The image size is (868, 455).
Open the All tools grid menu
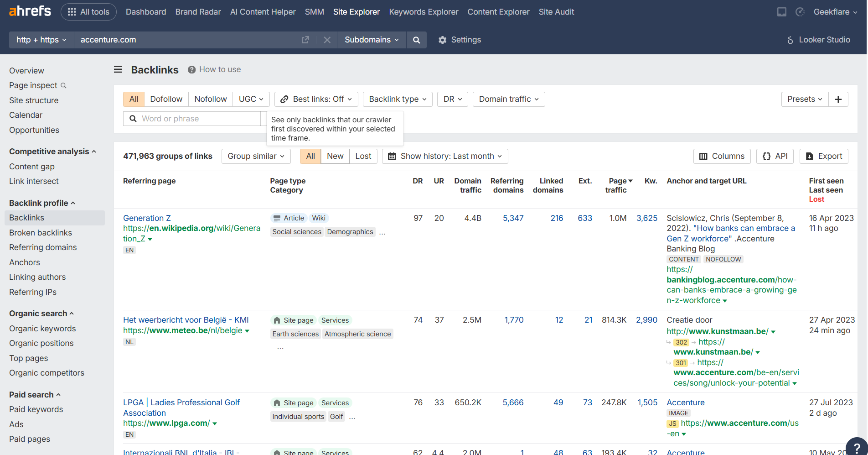tap(88, 12)
